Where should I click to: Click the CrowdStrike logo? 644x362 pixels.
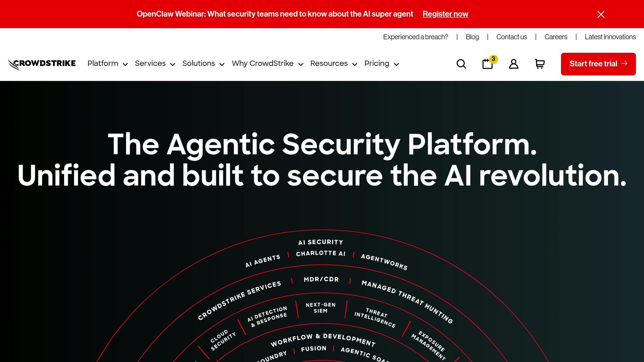(42, 63)
